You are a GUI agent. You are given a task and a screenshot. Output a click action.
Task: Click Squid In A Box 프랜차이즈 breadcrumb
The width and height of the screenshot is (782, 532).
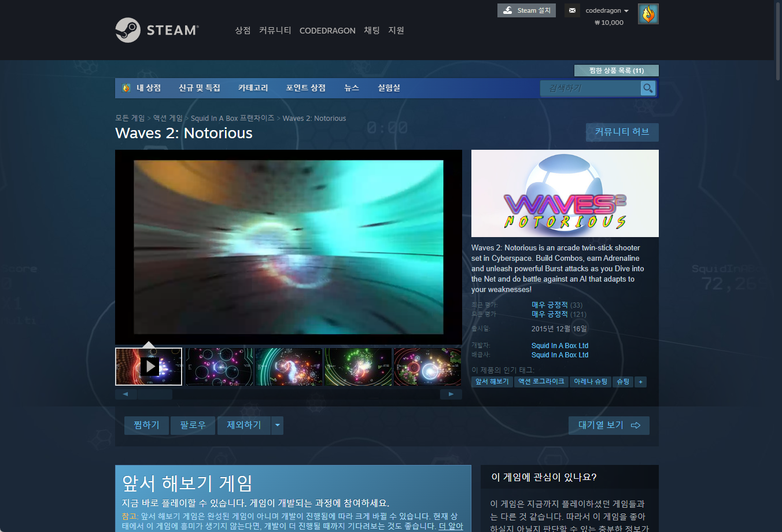point(233,118)
